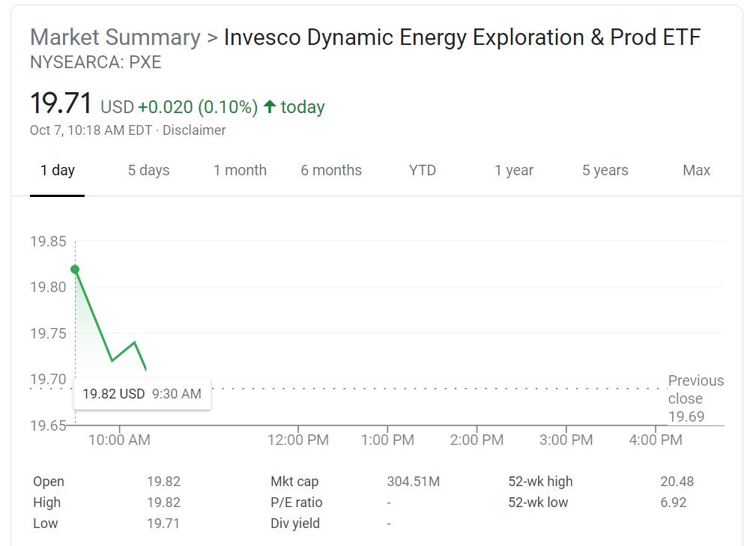Image resolution: width=756 pixels, height=546 pixels.
Task: Click the green data point on chart
Action: (x=75, y=270)
